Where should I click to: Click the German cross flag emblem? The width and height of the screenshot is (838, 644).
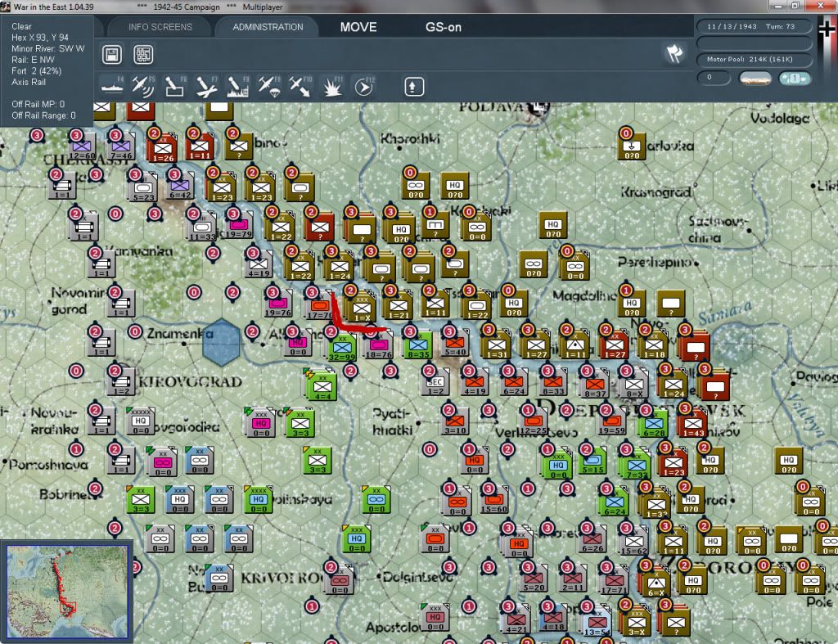[x=827, y=29]
